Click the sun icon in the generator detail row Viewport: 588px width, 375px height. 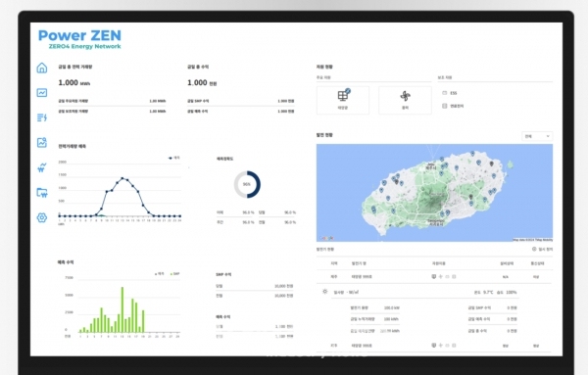[x=325, y=292]
